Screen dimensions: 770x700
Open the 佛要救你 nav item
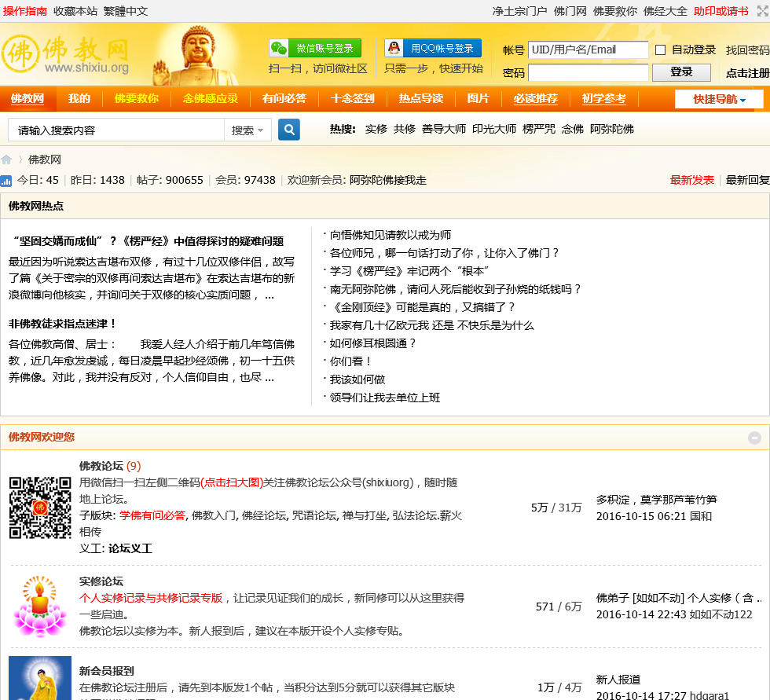tap(137, 99)
